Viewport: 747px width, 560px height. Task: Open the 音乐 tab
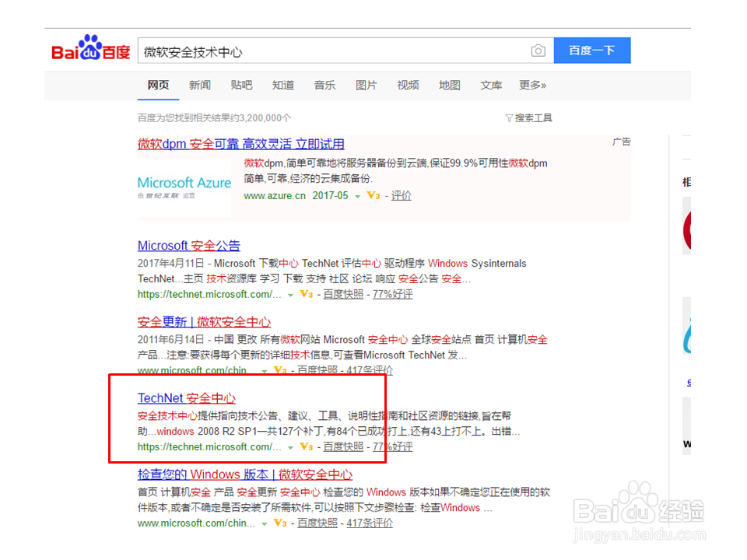point(324,86)
